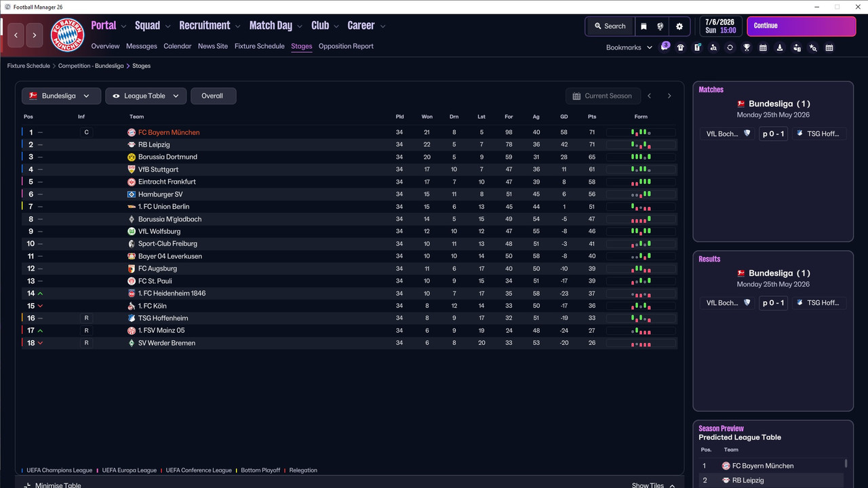The height and width of the screenshot is (488, 868).
Task: Go forward with the right arrow button
Action: click(35, 35)
